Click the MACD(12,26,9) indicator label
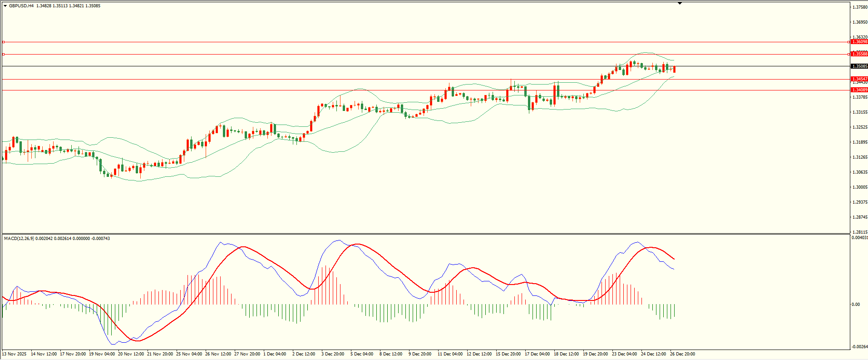868x360 pixels. point(18,239)
